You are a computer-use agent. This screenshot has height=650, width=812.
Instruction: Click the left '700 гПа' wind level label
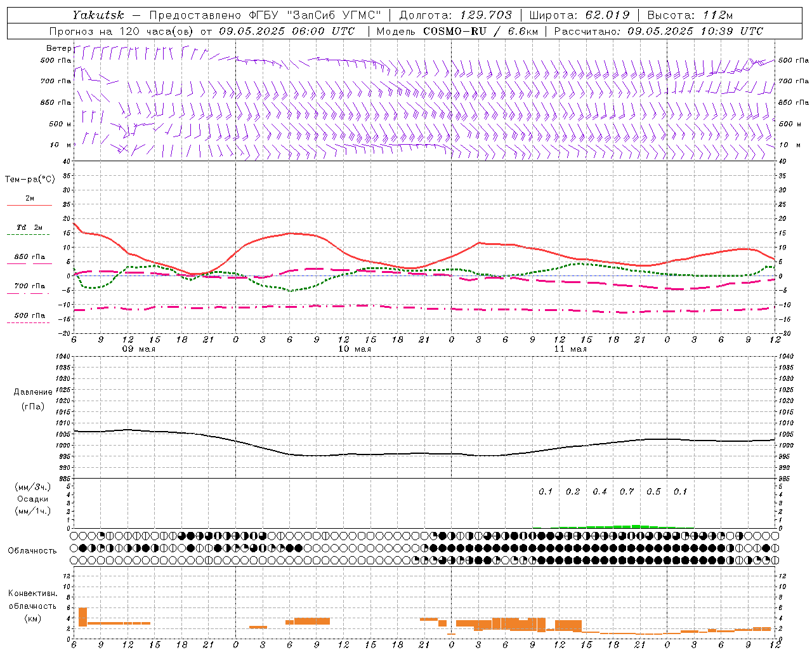point(56,81)
